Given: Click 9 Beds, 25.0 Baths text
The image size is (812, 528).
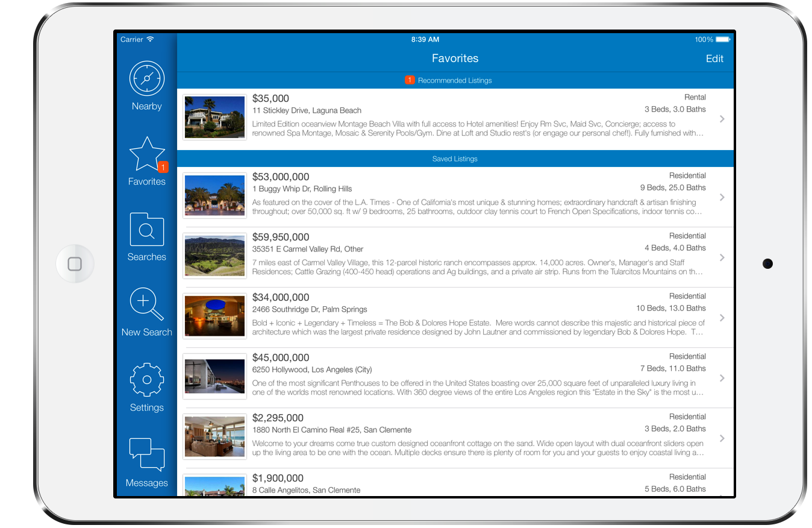Looking at the screenshot, I should (x=673, y=187).
